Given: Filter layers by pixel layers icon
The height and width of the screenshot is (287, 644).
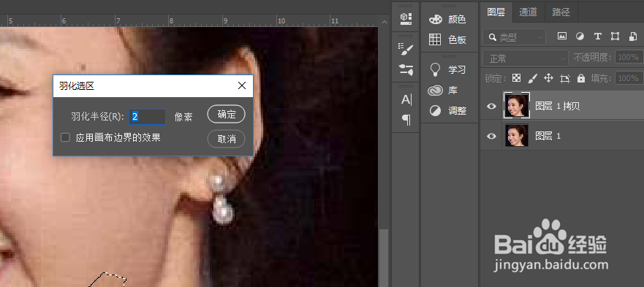Looking at the screenshot, I should pos(562,37).
